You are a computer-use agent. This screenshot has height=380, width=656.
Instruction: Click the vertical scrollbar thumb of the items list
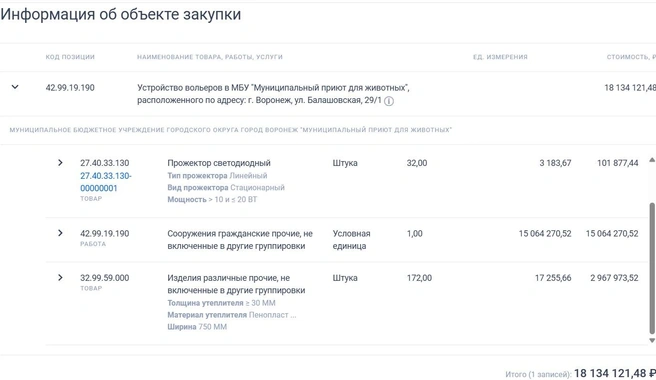tap(652, 268)
